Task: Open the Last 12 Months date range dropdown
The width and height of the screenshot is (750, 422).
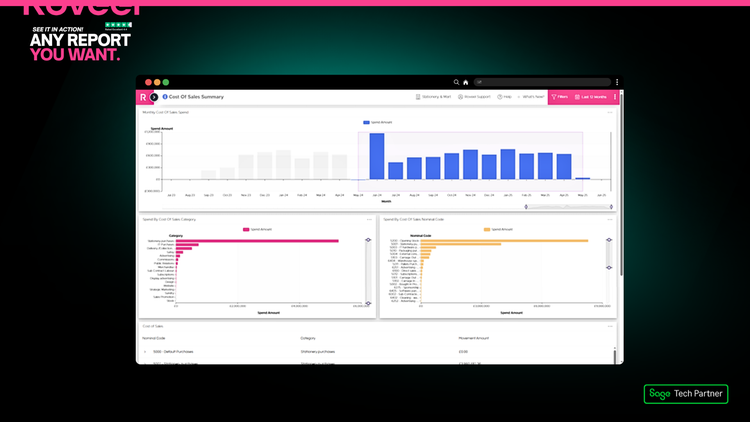Action: tap(590, 97)
